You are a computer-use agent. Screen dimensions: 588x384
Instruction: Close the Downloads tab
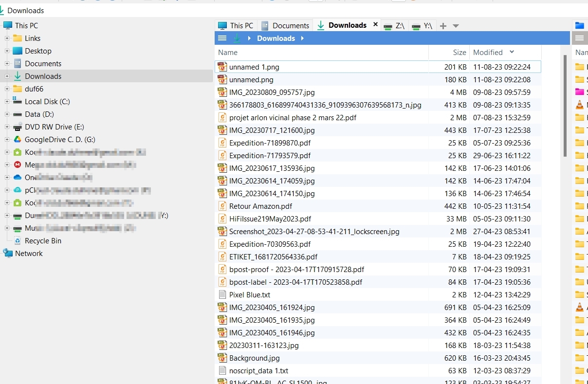375,24
